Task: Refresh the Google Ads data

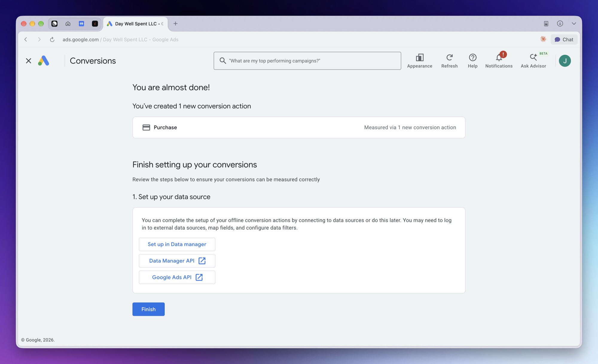Action: pos(449,61)
